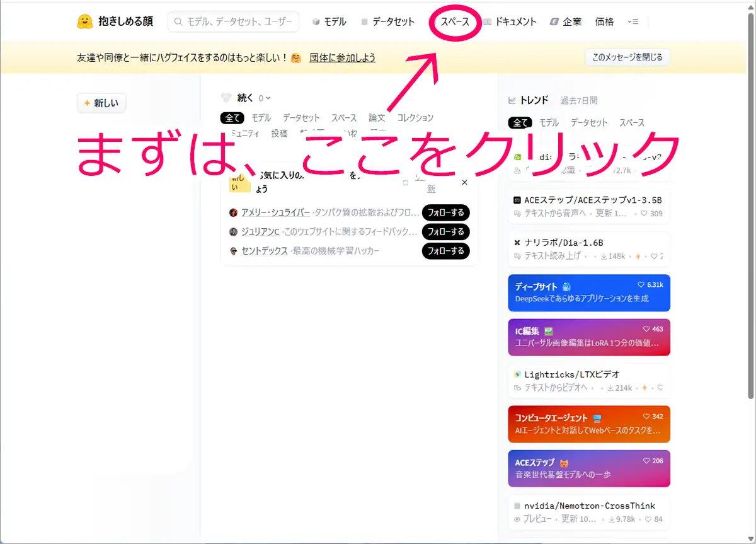Open the ナリラボ/Dia-1.6B model entry

click(589, 249)
